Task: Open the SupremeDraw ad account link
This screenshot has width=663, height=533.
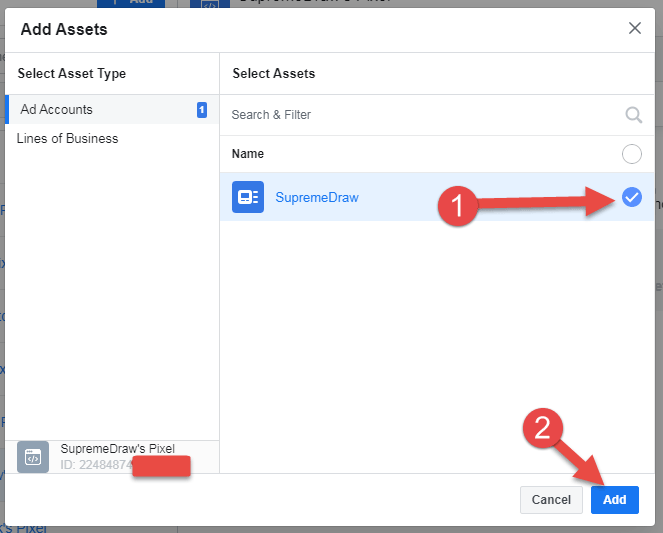Action: 317,197
